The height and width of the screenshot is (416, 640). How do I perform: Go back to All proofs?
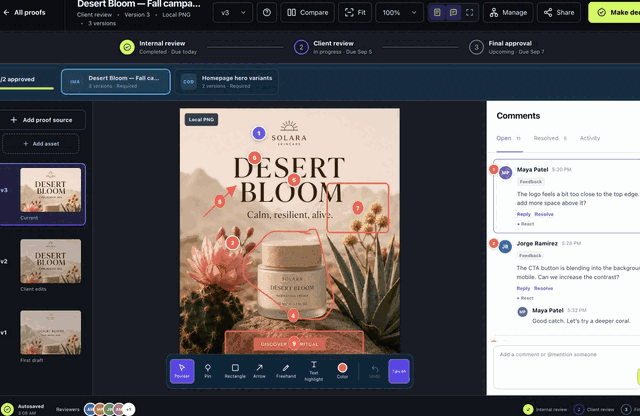tap(24, 13)
